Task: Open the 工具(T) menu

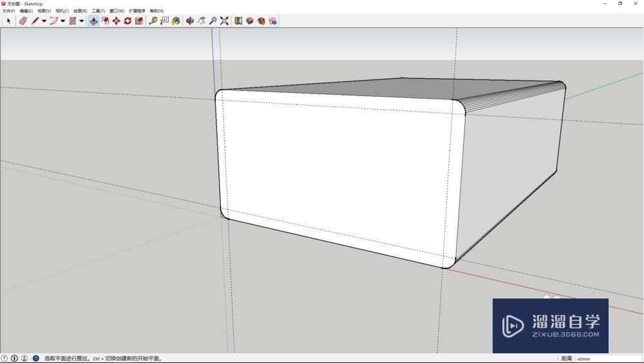Action: (x=99, y=11)
